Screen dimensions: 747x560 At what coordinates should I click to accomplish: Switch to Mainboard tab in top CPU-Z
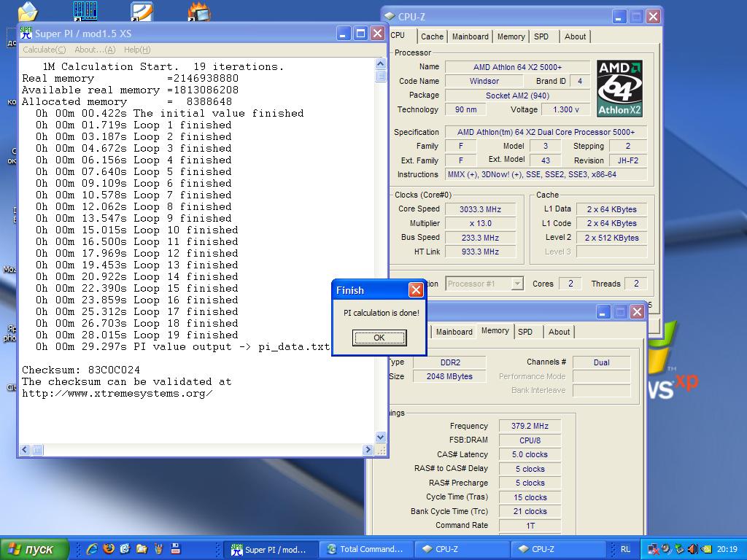point(471,36)
